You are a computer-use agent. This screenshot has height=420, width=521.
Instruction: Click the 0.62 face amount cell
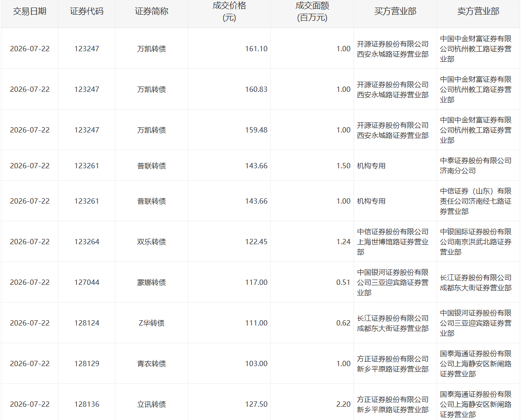(343, 323)
